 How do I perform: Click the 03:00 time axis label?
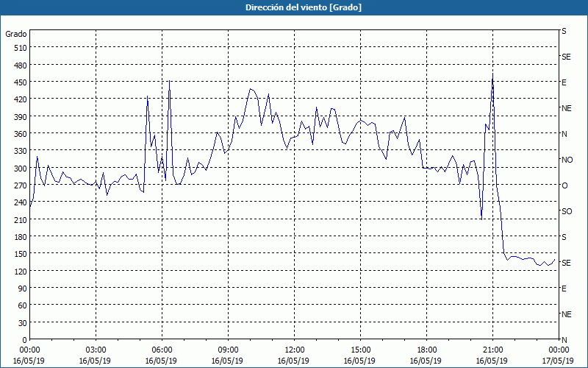pyautogui.click(x=96, y=350)
